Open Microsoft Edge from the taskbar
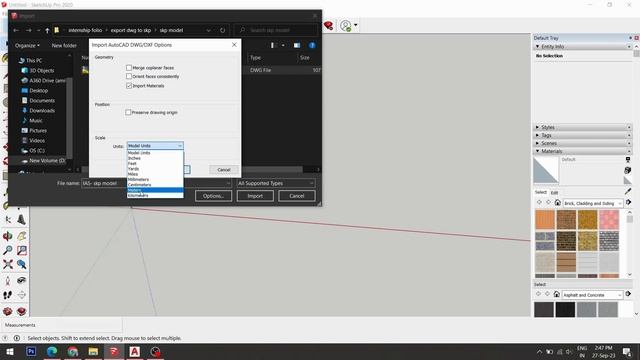Image resolution: width=640 pixels, height=360 pixels. tap(51, 351)
